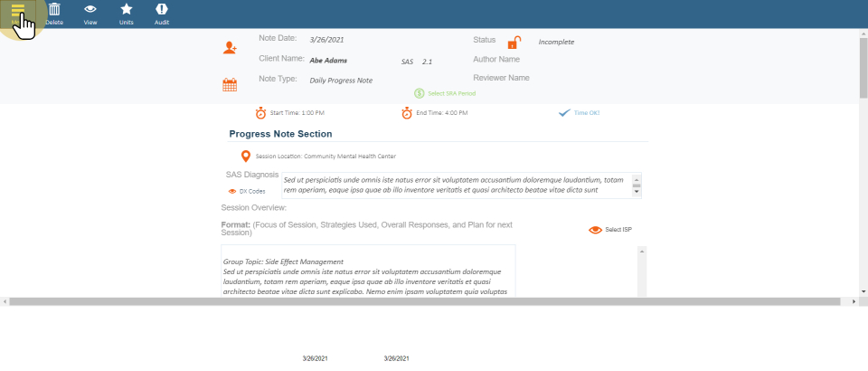Image resolution: width=868 pixels, height=371 pixels.
Task: Toggle the orange status unlock padlock
Action: [x=514, y=43]
